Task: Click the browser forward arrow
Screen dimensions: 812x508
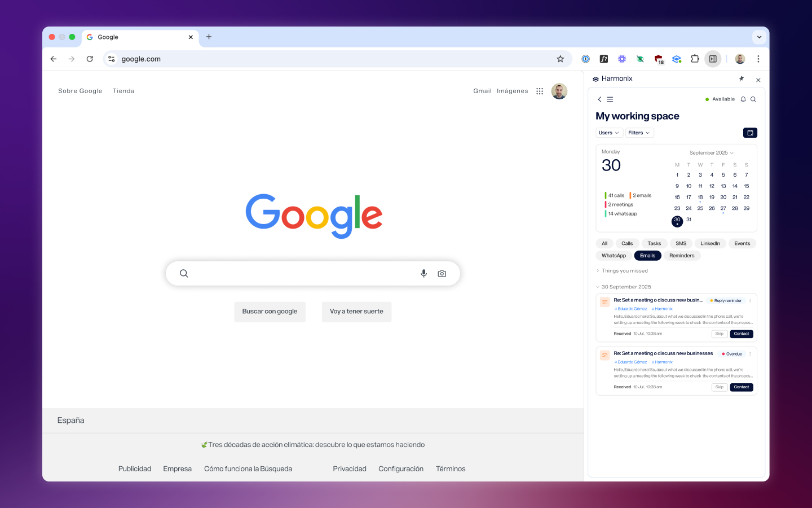Action: [x=72, y=59]
